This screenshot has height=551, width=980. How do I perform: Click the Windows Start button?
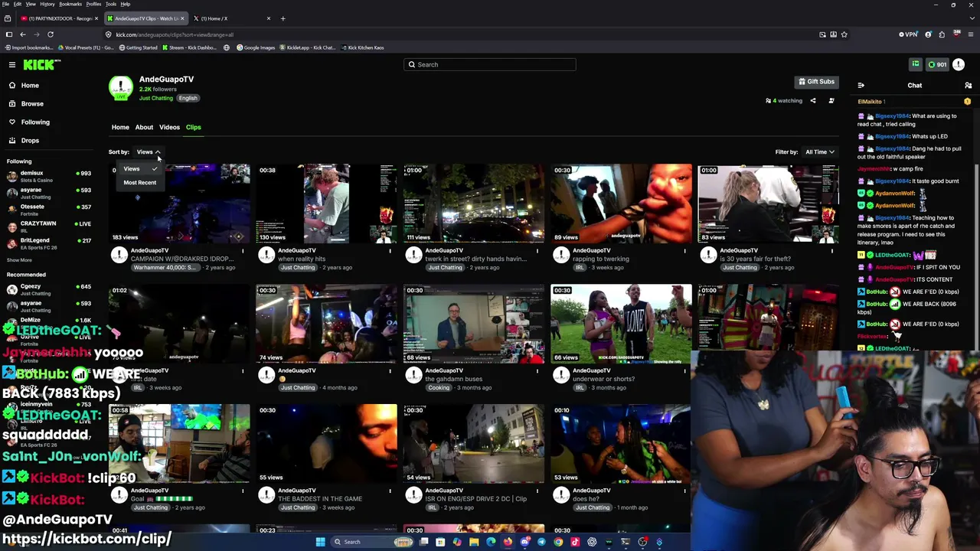(320, 542)
